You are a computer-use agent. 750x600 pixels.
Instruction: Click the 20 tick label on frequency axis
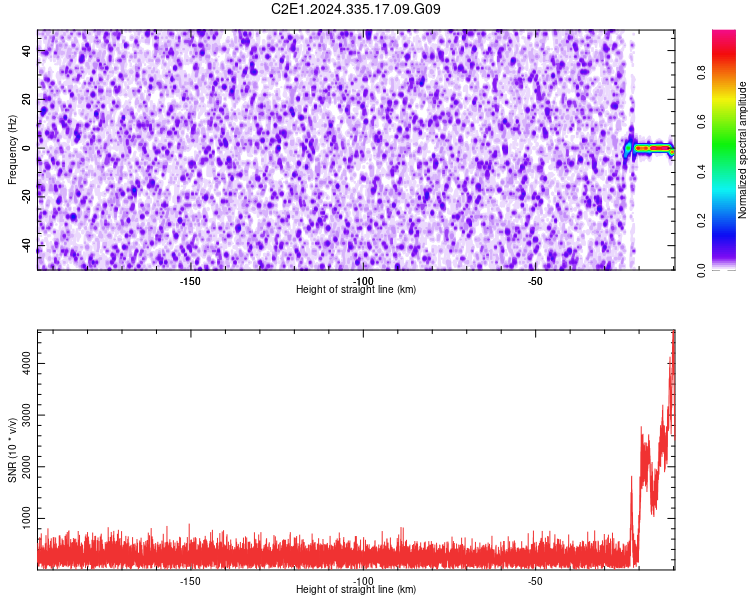tap(27, 99)
